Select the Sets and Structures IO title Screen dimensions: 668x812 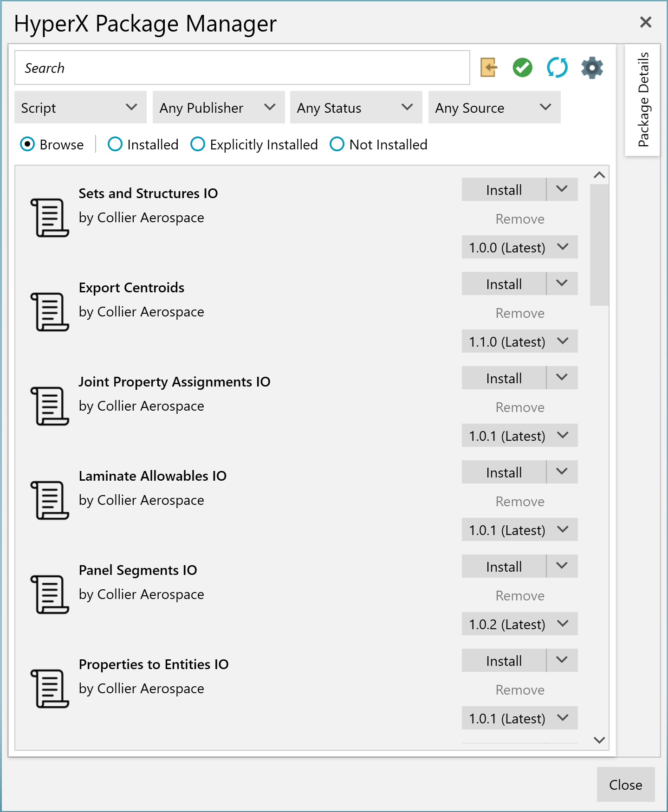coord(148,193)
